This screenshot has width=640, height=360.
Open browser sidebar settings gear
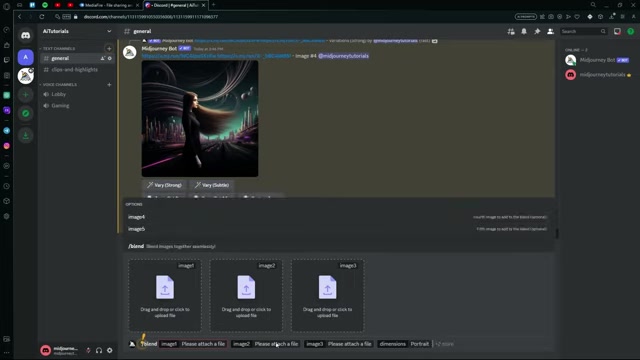pyautogui.click(x=7, y=216)
